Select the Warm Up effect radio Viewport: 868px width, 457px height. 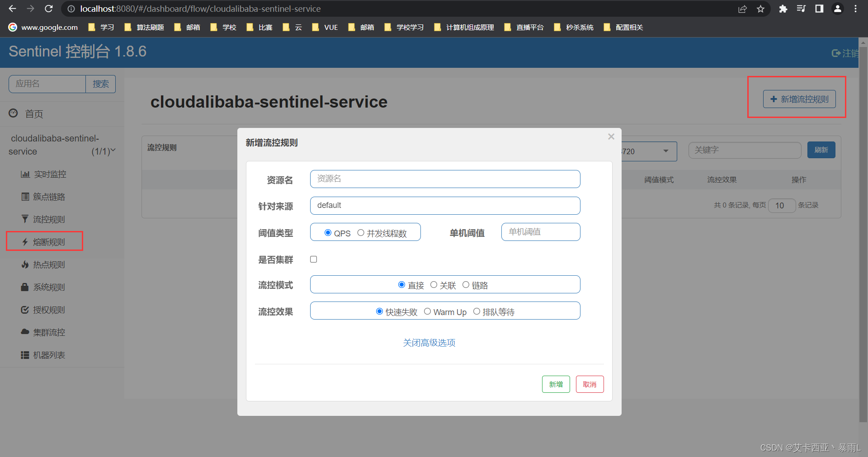[427, 311]
